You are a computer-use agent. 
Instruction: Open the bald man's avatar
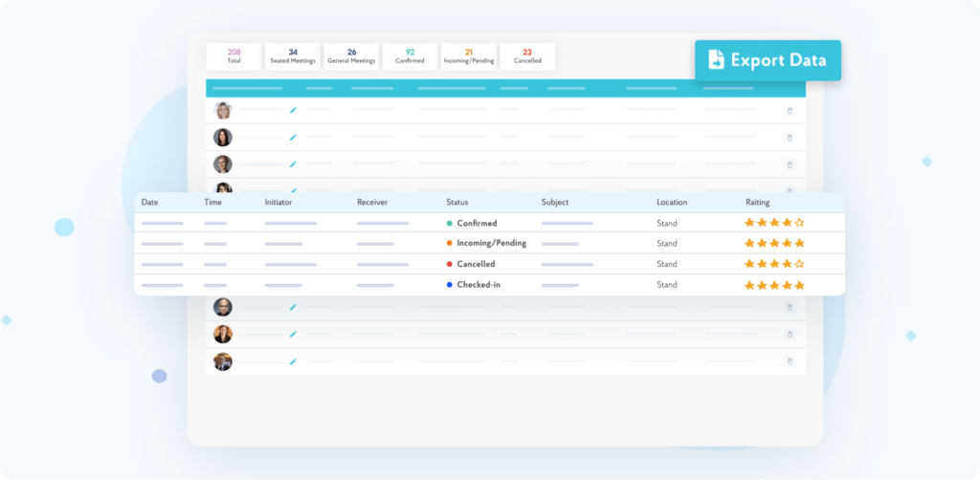coord(222,307)
